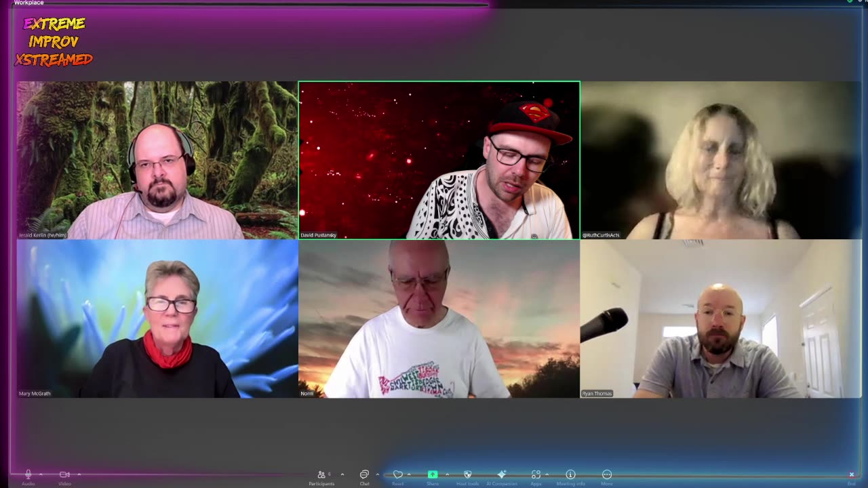Screen dimensions: 868x488
Task: Open the Apps menu icon
Action: (x=536, y=477)
